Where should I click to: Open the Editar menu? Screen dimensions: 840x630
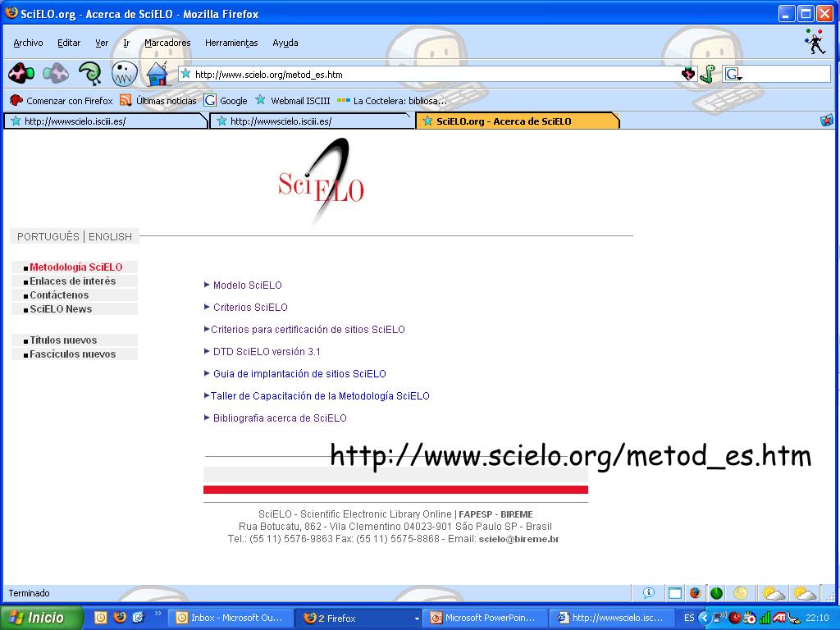(x=69, y=43)
